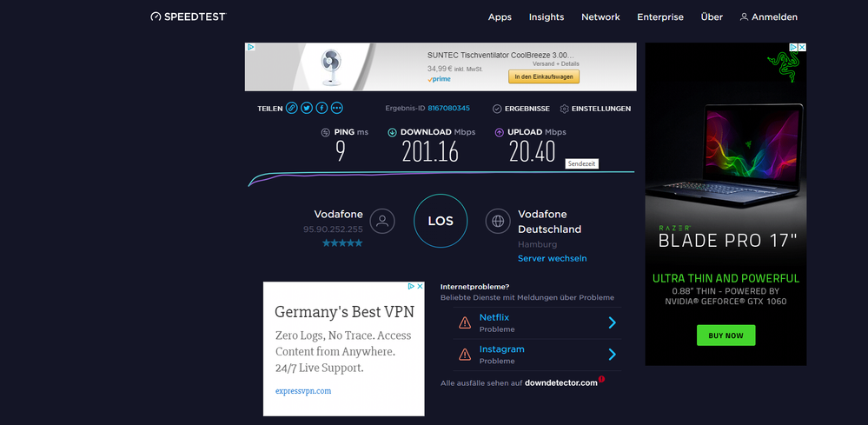This screenshot has height=425, width=868.
Task: Click the Versand + Details link
Action: [556, 64]
